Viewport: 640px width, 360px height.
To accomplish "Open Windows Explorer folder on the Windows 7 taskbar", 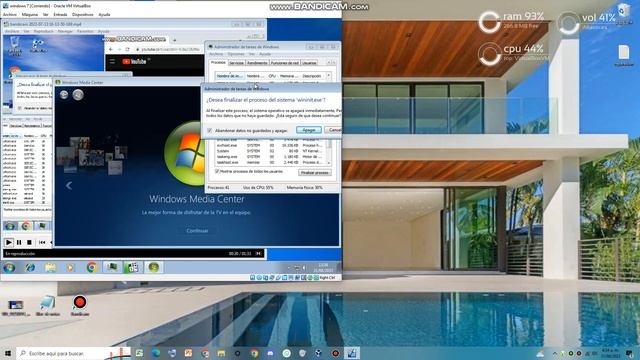I will tap(51, 268).
